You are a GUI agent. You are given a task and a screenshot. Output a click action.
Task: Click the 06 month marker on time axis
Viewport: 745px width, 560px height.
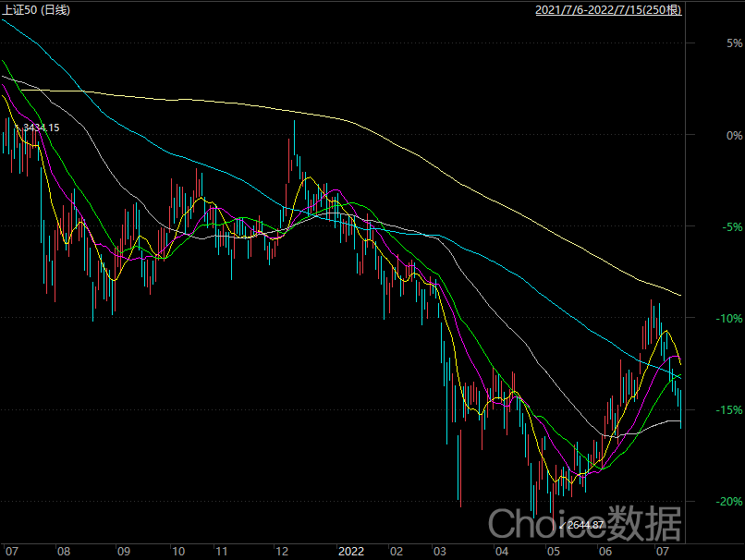[x=605, y=552]
